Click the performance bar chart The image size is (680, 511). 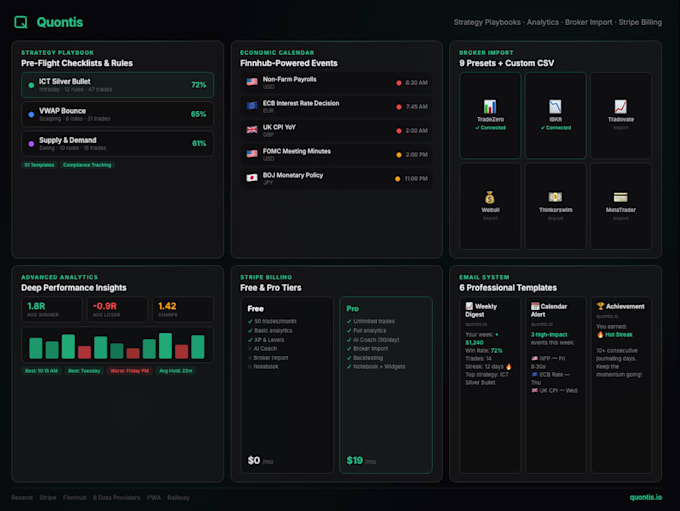tap(117, 345)
